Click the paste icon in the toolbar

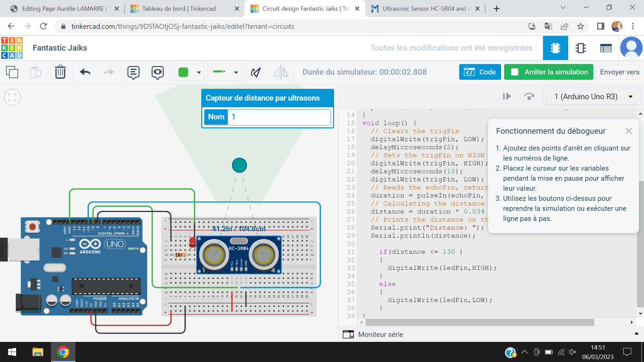click(36, 72)
